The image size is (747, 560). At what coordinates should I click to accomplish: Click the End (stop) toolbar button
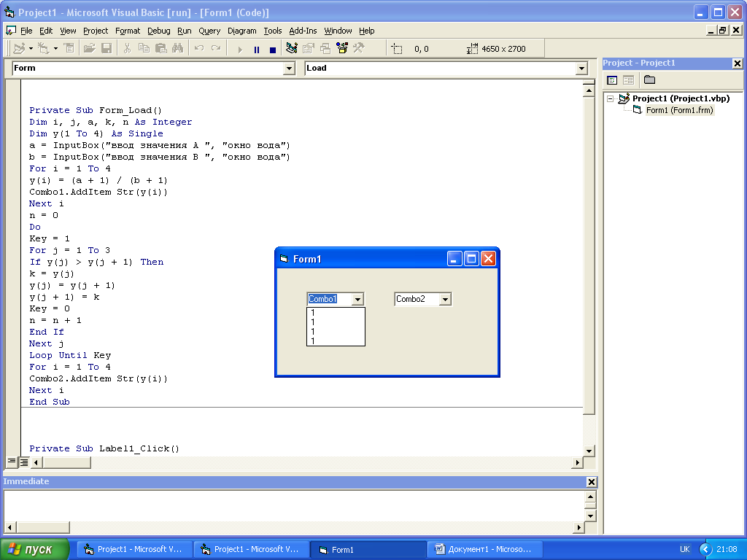tap(273, 49)
